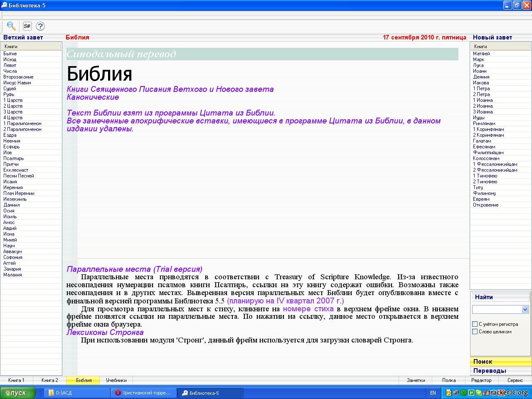
Task: Click the green uTorrent tray icon
Action: point(471,393)
